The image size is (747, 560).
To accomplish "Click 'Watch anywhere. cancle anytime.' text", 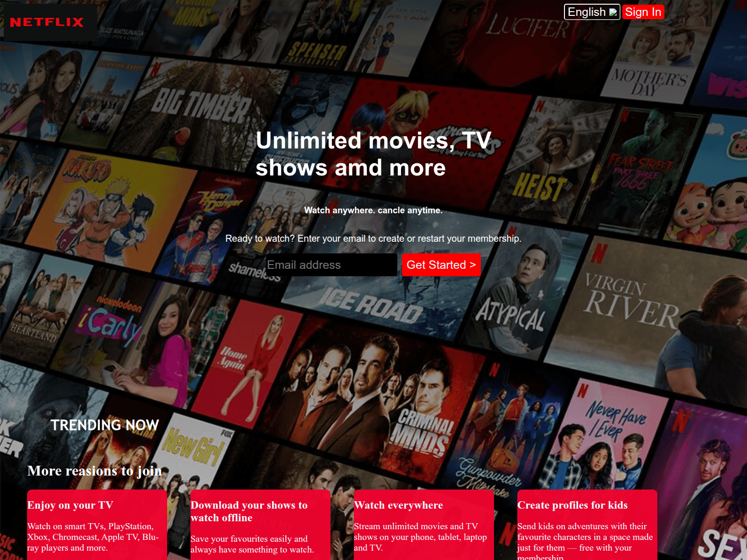I will click(373, 210).
